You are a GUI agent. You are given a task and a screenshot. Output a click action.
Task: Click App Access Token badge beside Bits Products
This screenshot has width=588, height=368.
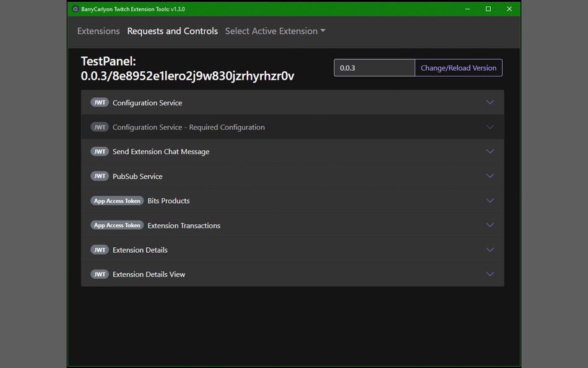click(x=117, y=201)
